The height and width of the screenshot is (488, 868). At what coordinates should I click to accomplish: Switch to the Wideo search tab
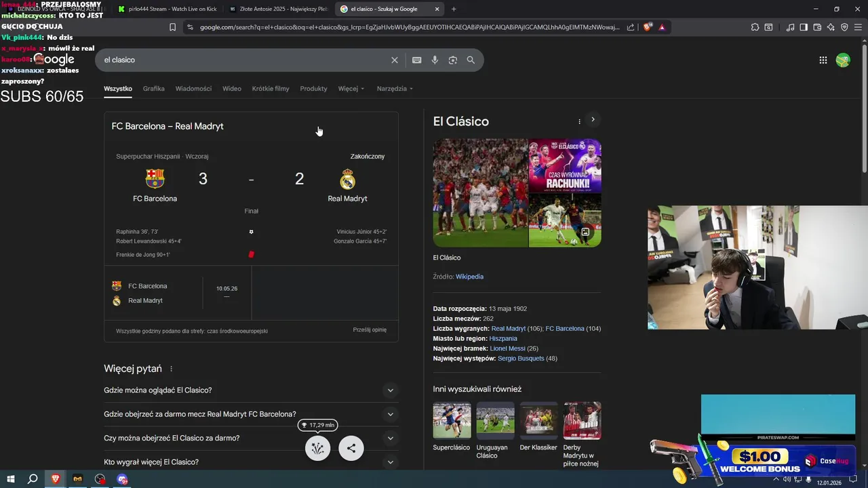232,89
